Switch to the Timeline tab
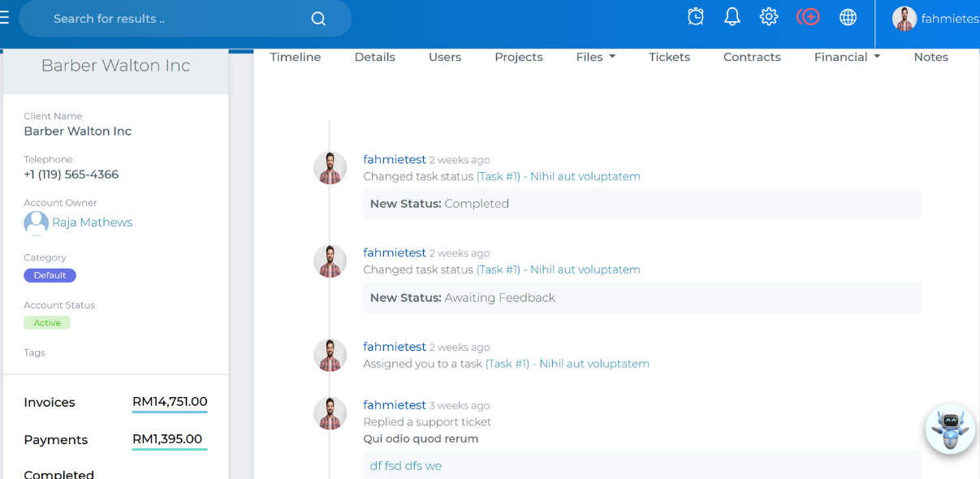 click(296, 57)
